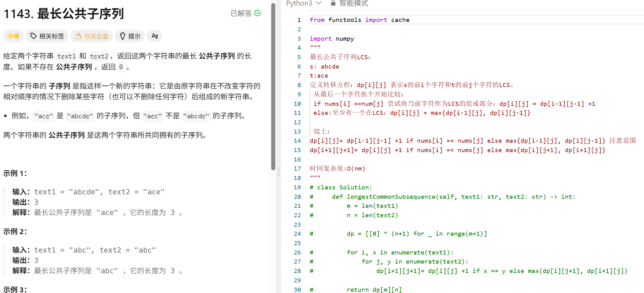This screenshot has height=293, width=644.
Task: Click the line 'for i, x in enumerate(text1):'
Action: coord(400,252)
